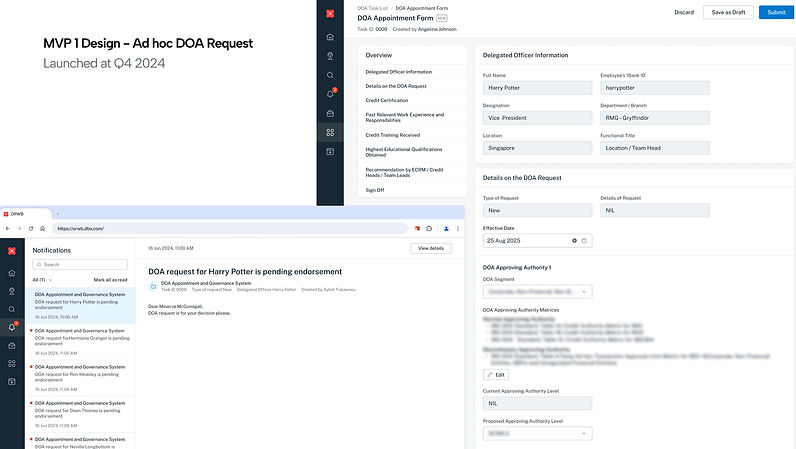This screenshot has height=449, width=796.
Task: Click the browser forward arrow
Action: tap(19, 229)
